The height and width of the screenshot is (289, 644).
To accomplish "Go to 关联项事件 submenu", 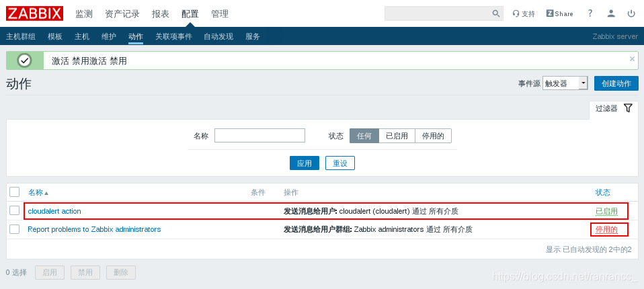I will click(173, 36).
